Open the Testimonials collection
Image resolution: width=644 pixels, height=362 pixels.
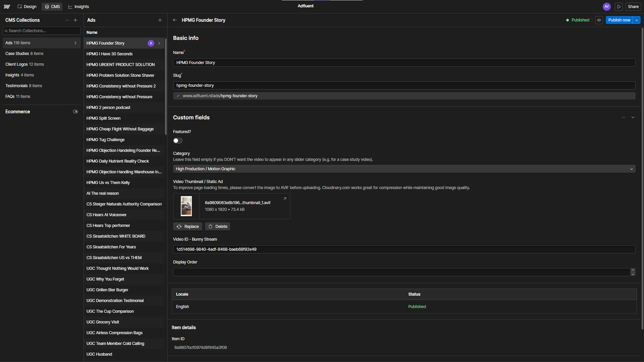(42, 86)
